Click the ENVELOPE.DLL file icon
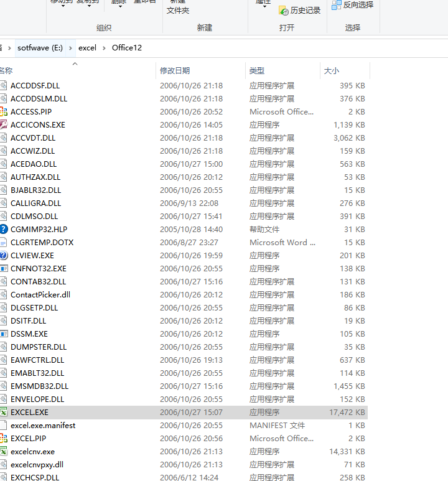 (x=3, y=399)
